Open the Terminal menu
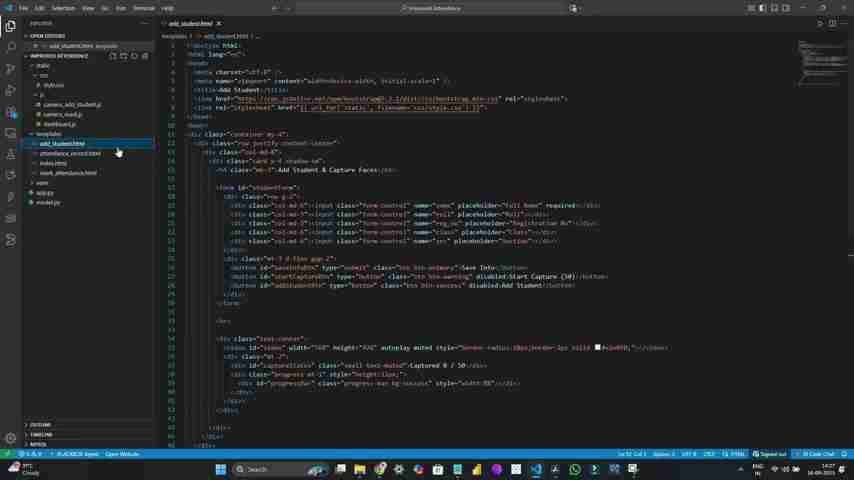Image resolution: width=854 pixels, height=480 pixels. [x=144, y=8]
